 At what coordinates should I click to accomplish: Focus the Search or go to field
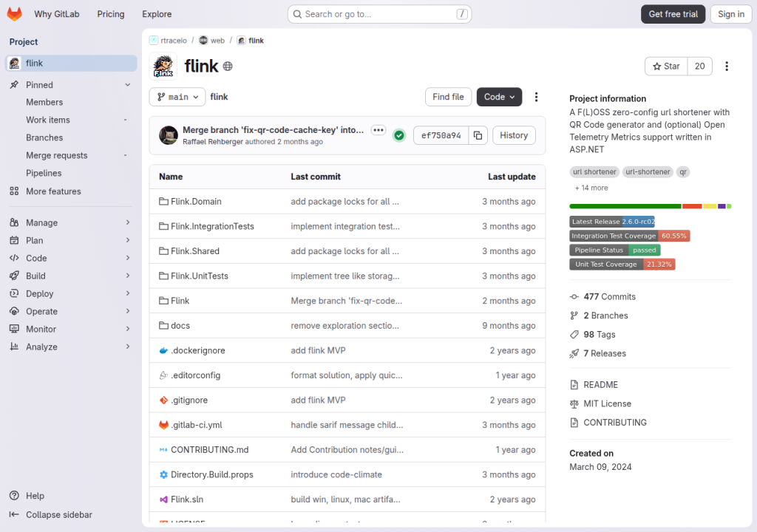[x=379, y=14]
